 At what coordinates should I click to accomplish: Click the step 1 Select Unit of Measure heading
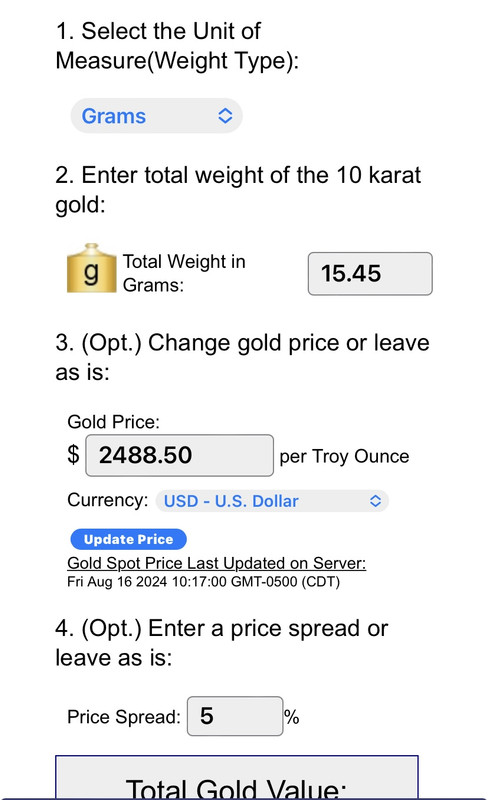click(x=177, y=46)
